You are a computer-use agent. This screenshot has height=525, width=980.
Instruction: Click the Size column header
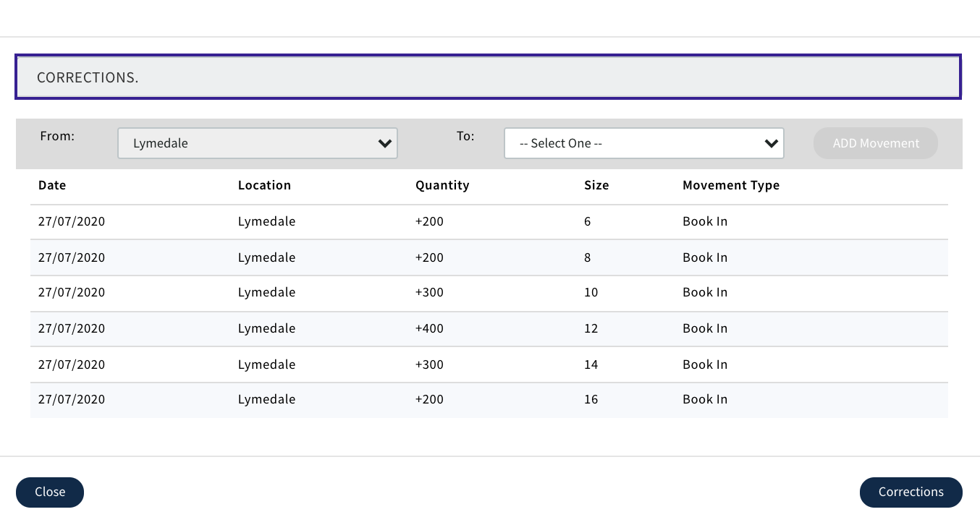596,185
